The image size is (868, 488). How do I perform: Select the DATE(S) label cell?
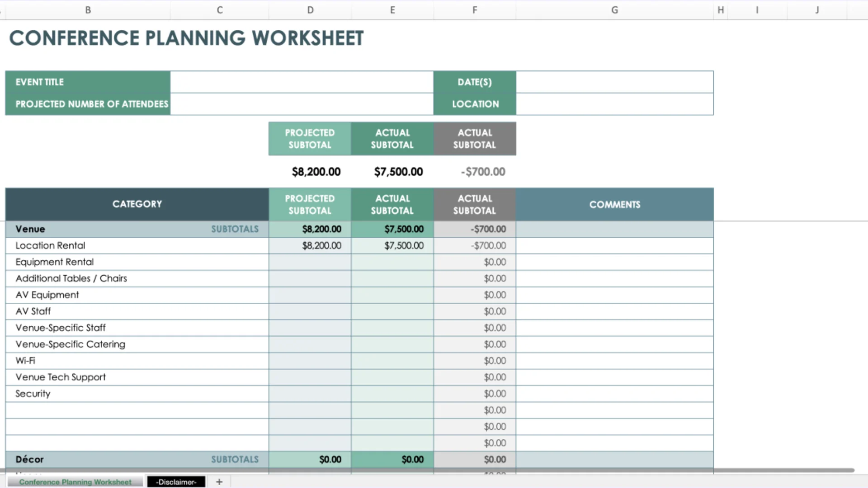(475, 82)
